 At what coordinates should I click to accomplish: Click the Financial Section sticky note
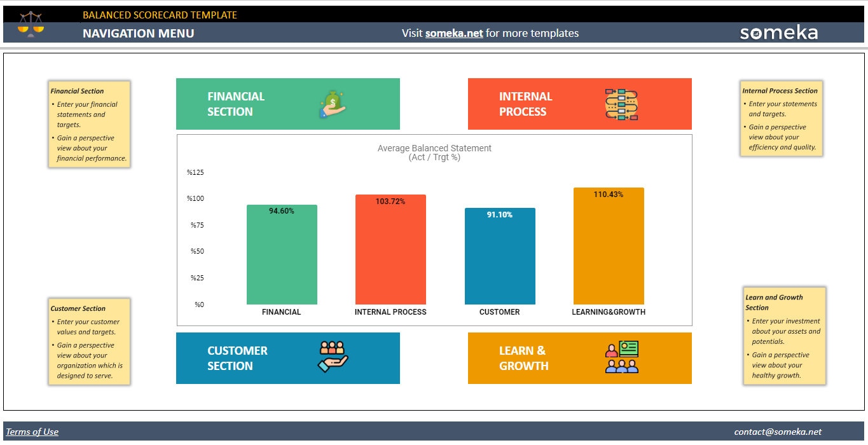coord(88,124)
